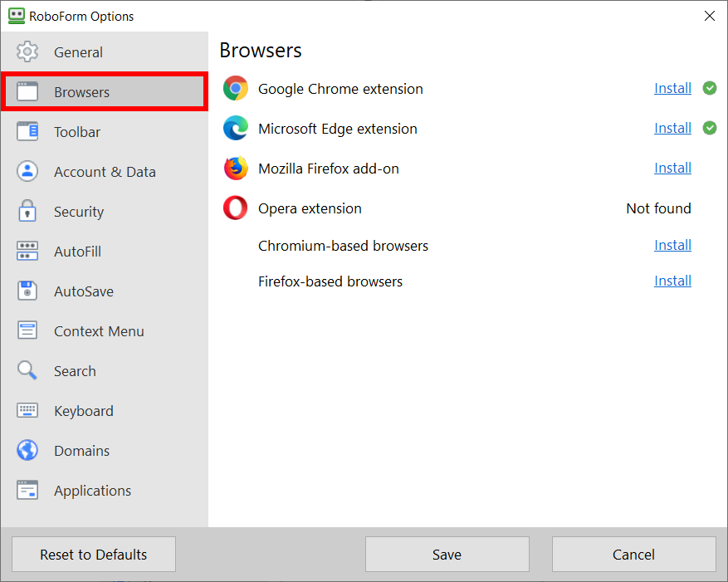Open Account & Data settings
This screenshot has width=728, height=582.
coord(105,171)
